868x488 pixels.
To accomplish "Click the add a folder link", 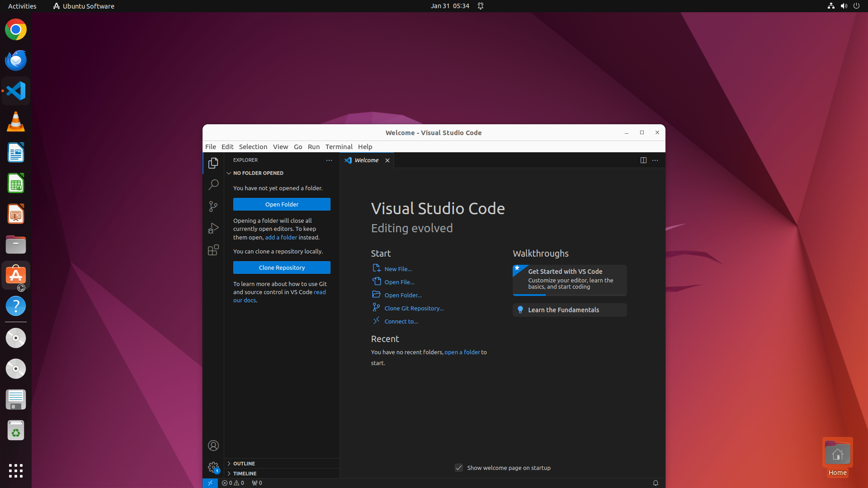I will (281, 237).
